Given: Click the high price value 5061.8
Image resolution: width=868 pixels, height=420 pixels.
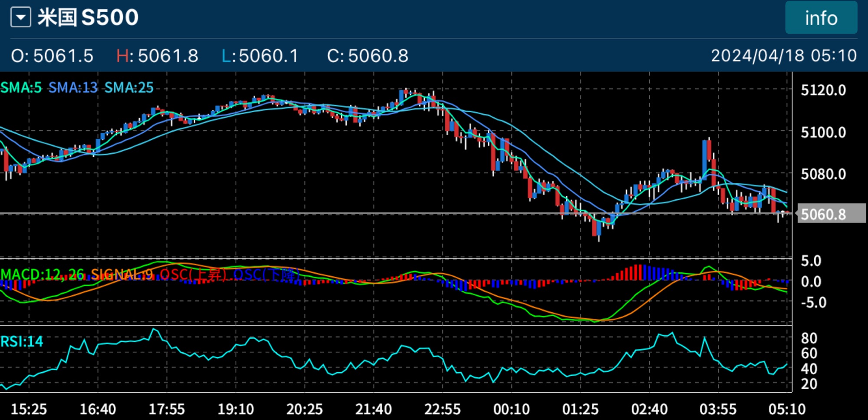Looking at the screenshot, I should [168, 56].
